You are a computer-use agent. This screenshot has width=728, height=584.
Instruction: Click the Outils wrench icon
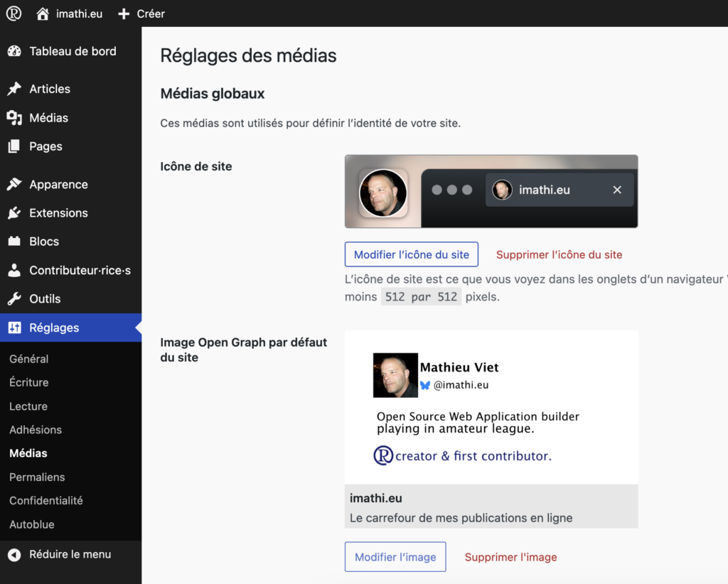click(x=14, y=299)
